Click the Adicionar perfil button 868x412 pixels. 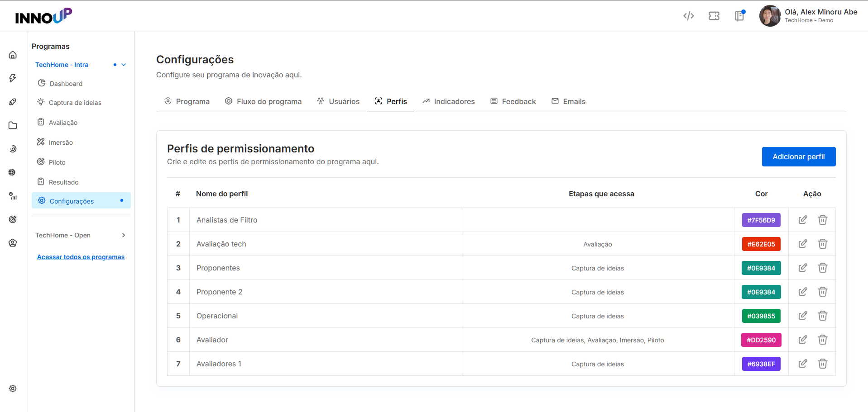pyautogui.click(x=799, y=156)
